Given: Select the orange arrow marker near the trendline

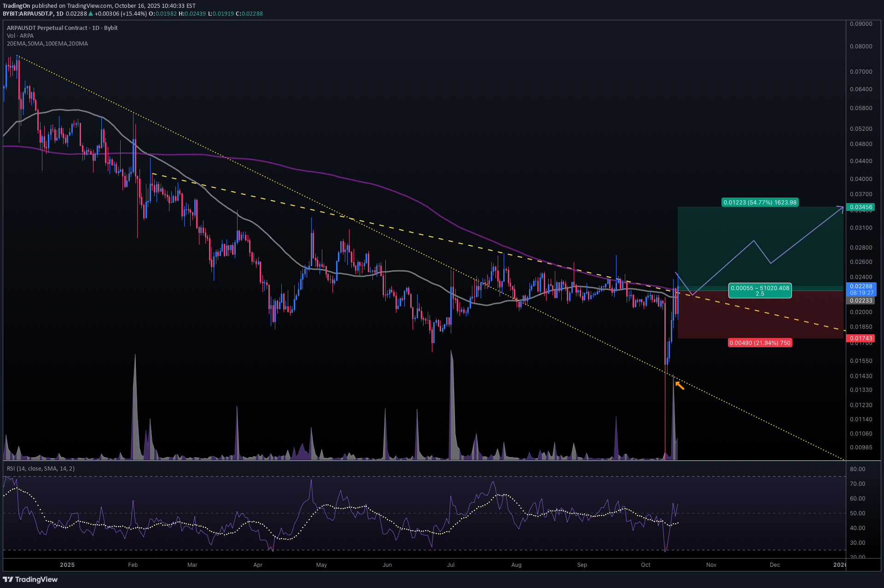Looking at the screenshot, I should pos(679,386).
